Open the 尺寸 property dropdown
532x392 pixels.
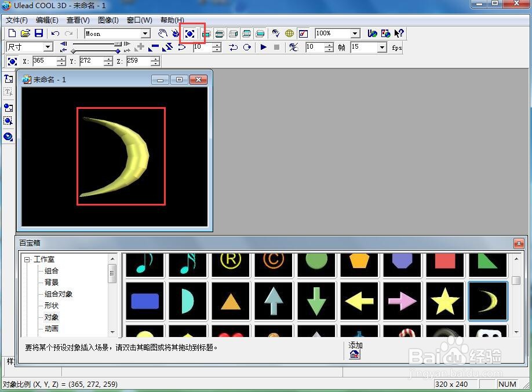point(48,47)
